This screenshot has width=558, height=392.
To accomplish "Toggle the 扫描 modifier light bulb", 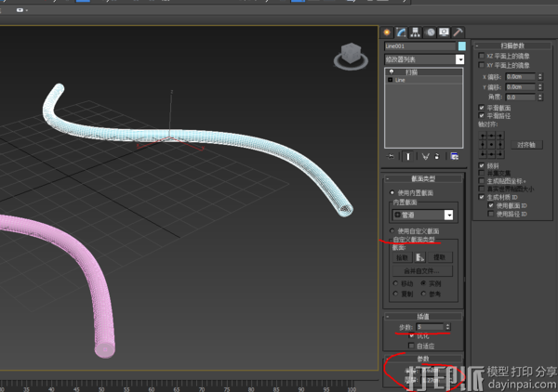I will pos(392,72).
